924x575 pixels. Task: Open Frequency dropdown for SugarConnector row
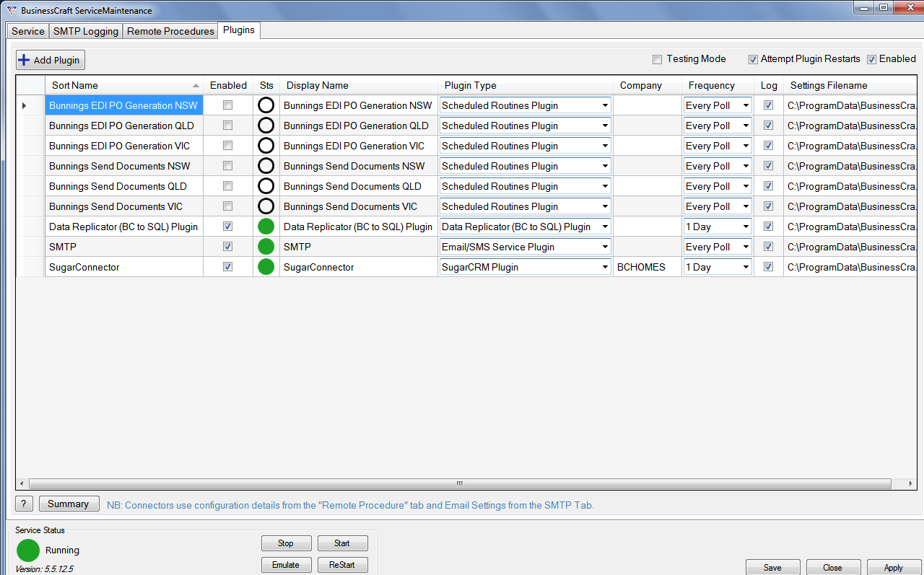coord(745,267)
